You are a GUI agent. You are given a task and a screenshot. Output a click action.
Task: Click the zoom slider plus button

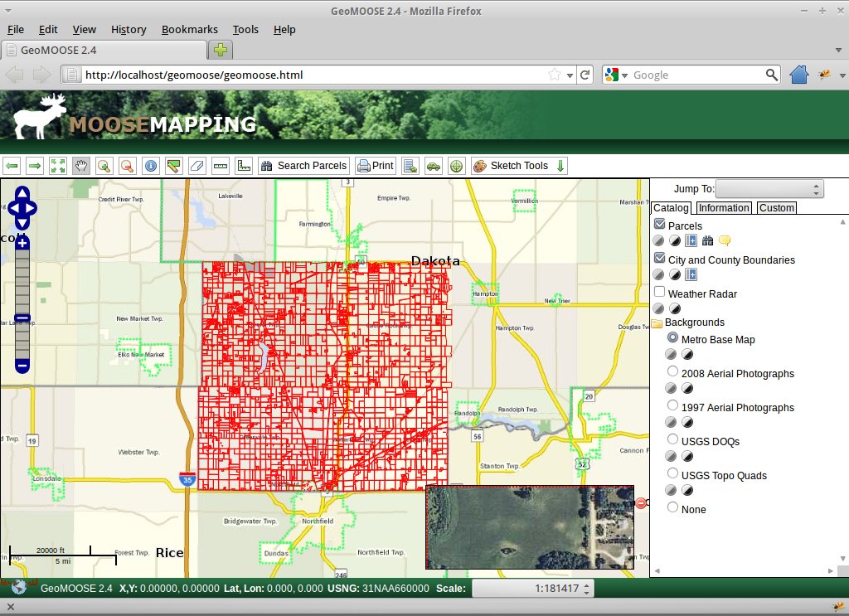coord(22,243)
